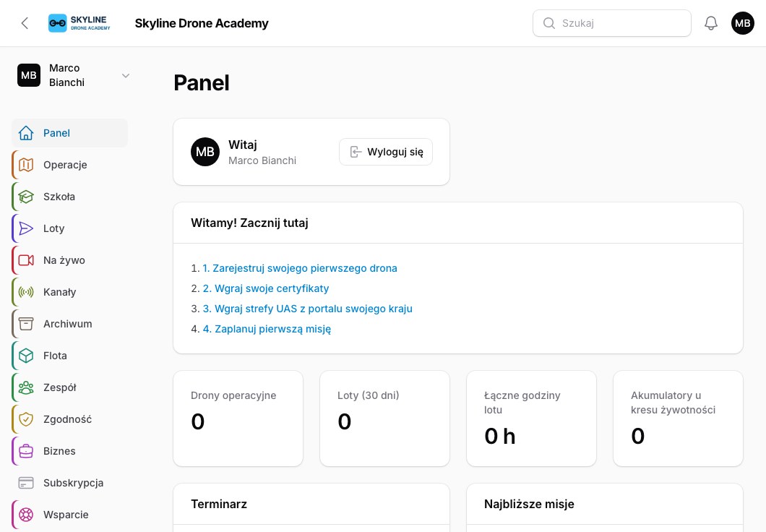Open Zaplanuj pierwszą misję link
Viewport: 766px width, 532px height.
click(267, 329)
